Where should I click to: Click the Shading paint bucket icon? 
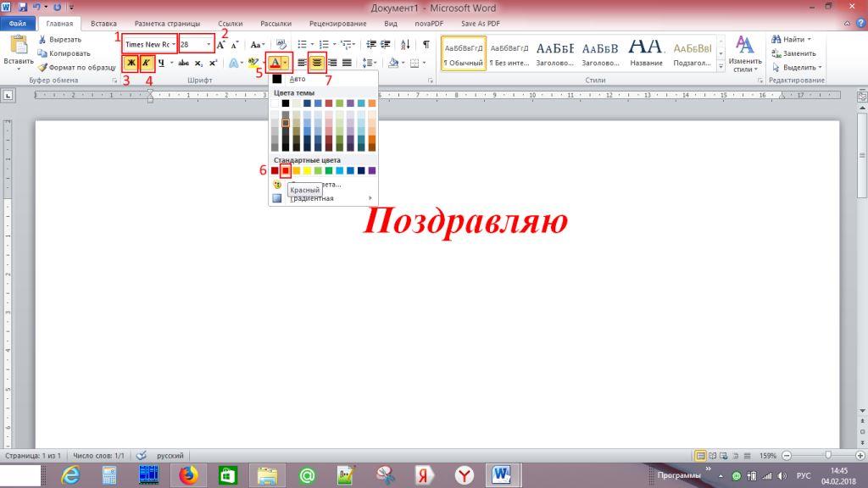pyautogui.click(x=393, y=63)
